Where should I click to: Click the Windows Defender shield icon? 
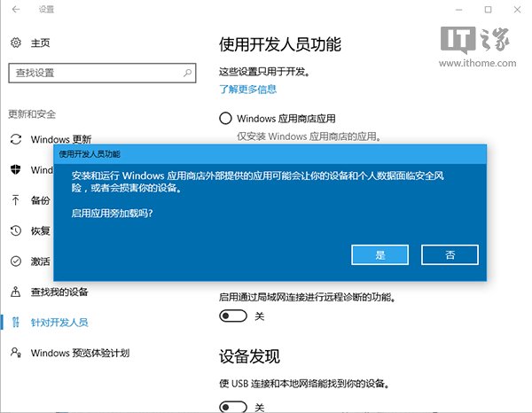(16, 169)
